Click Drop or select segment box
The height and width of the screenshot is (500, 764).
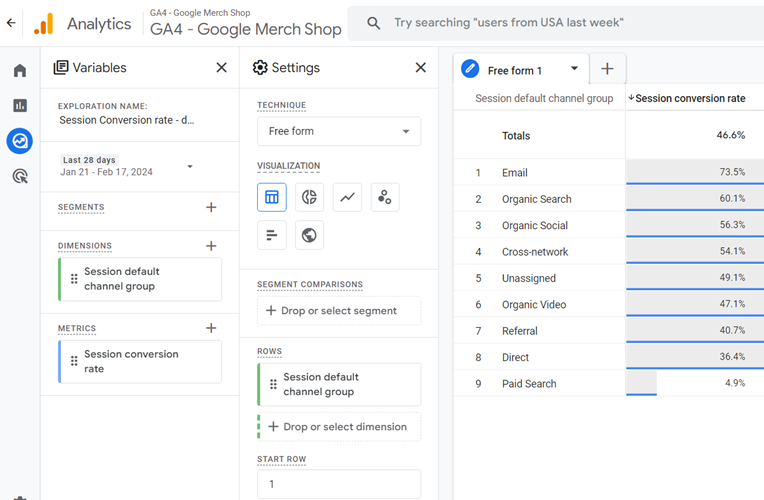click(338, 311)
